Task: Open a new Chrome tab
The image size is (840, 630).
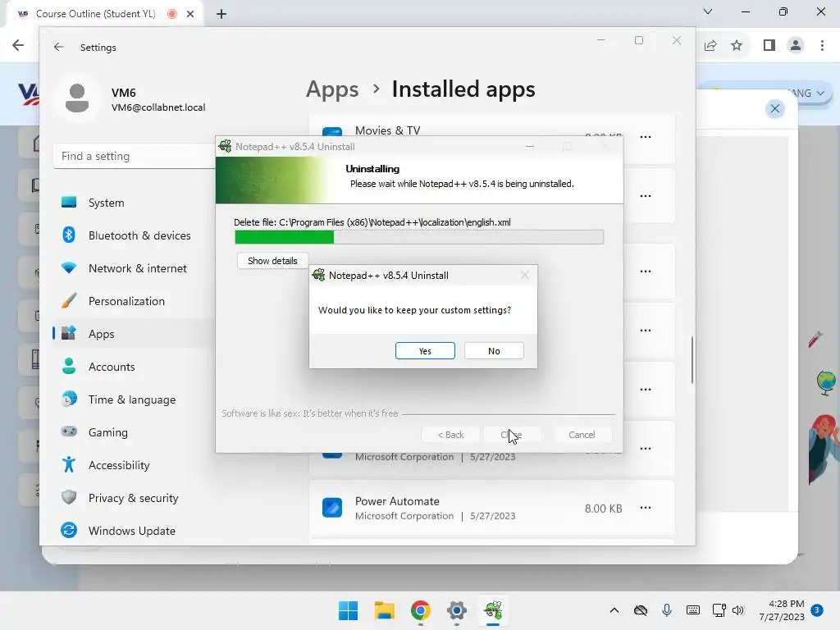Action: [x=221, y=14]
